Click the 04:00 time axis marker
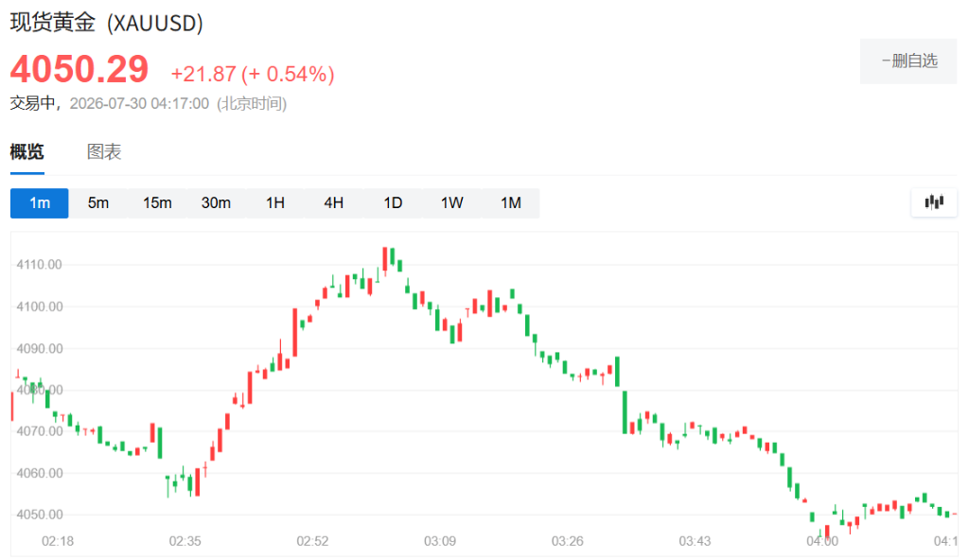The width and height of the screenshot is (969, 560). [x=822, y=541]
